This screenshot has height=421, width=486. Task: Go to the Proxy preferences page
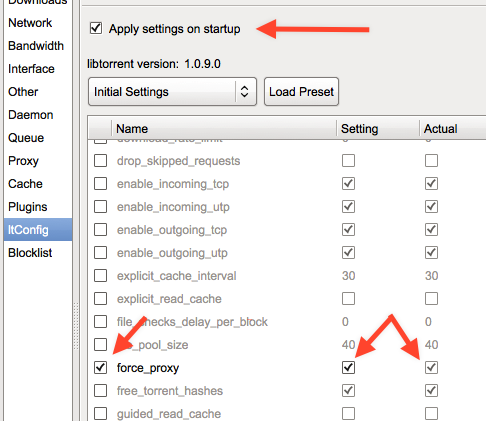[23, 161]
